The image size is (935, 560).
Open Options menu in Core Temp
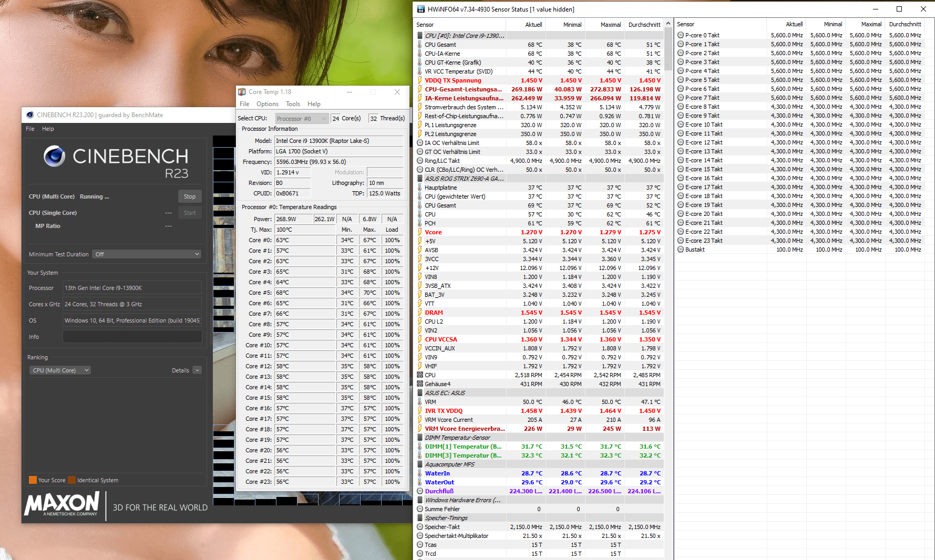[268, 104]
